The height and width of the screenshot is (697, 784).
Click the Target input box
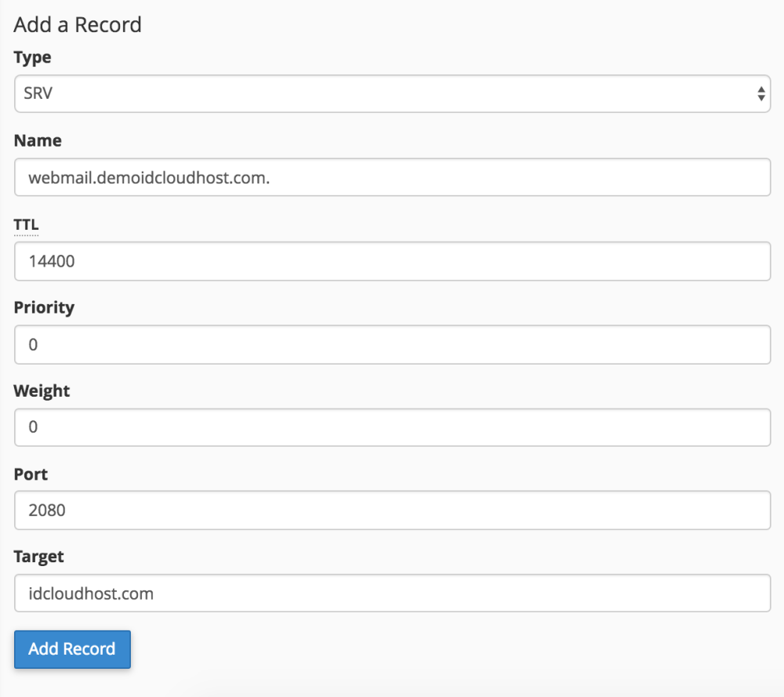(392, 594)
